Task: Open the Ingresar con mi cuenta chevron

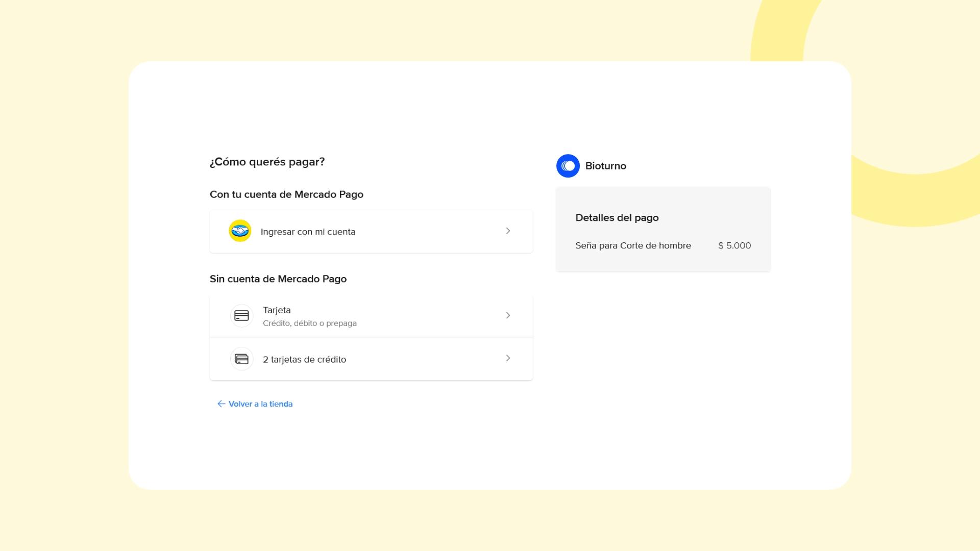Action: [x=508, y=231]
